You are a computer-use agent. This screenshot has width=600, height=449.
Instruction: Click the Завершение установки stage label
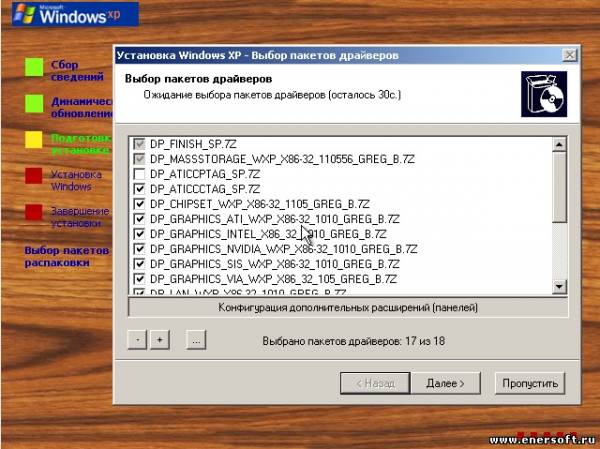(x=80, y=217)
